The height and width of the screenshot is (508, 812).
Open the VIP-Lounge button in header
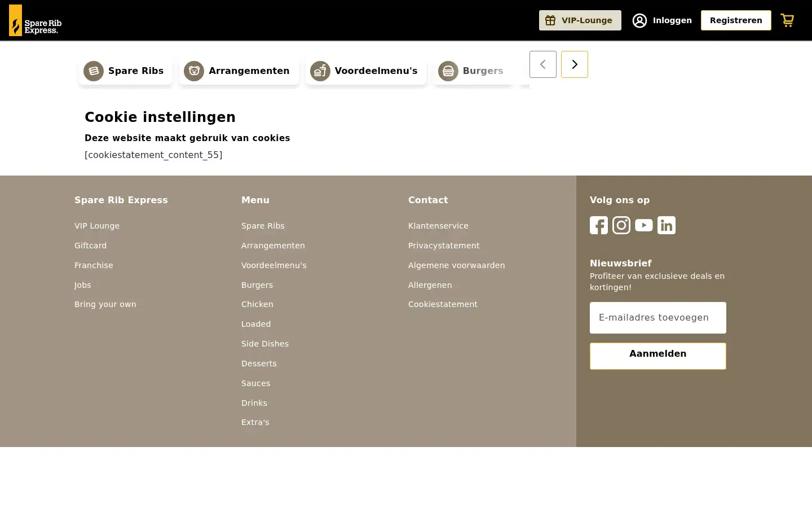[x=580, y=20]
